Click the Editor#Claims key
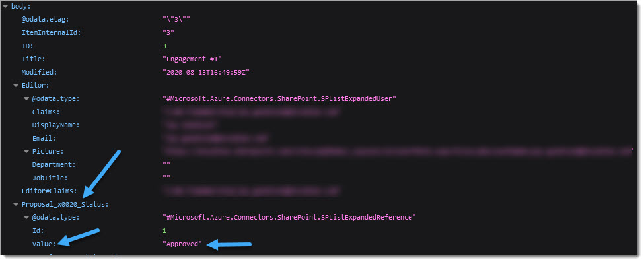Screen dimensions: 644x262 point(50,191)
